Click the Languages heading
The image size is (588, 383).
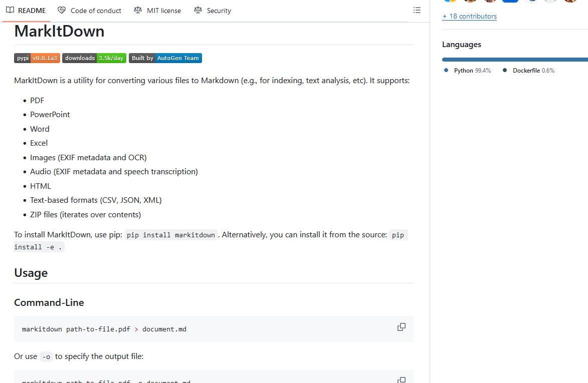pyautogui.click(x=462, y=45)
